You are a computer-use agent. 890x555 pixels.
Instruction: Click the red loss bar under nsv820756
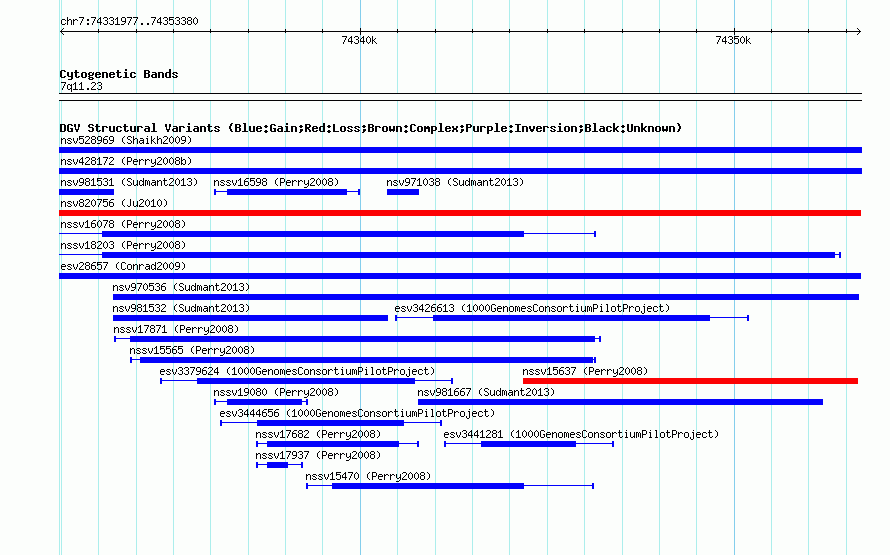[x=460, y=213]
